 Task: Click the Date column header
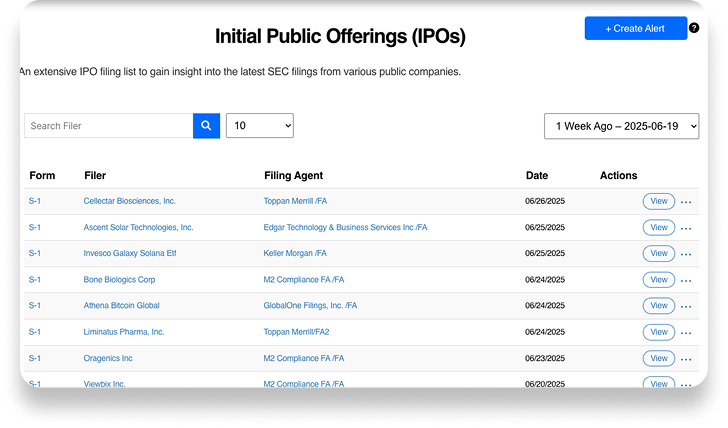coord(537,176)
